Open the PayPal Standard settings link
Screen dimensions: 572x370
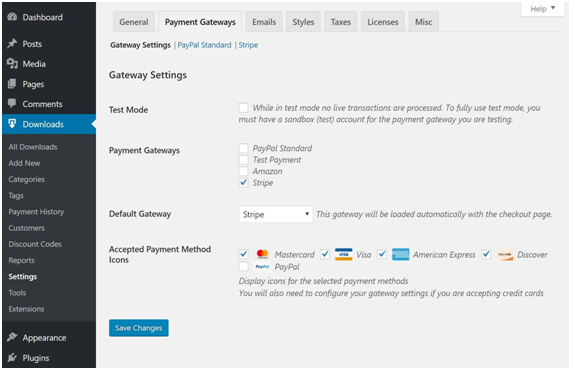click(x=204, y=45)
